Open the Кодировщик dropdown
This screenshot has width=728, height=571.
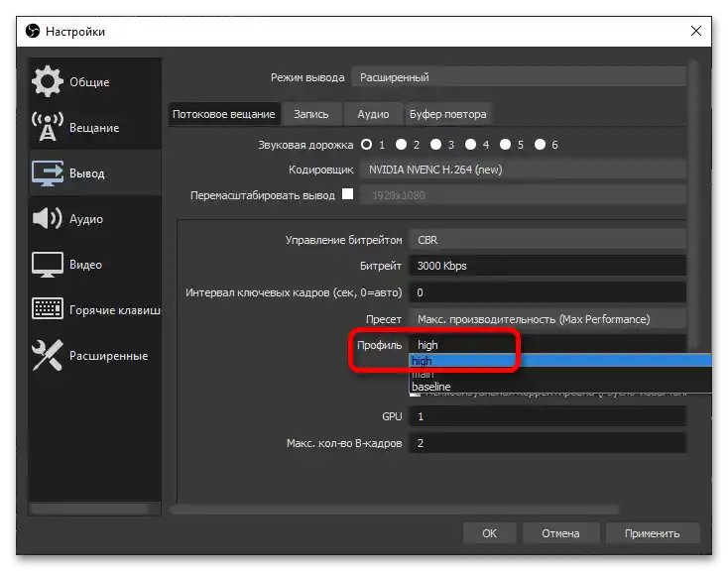(x=524, y=170)
